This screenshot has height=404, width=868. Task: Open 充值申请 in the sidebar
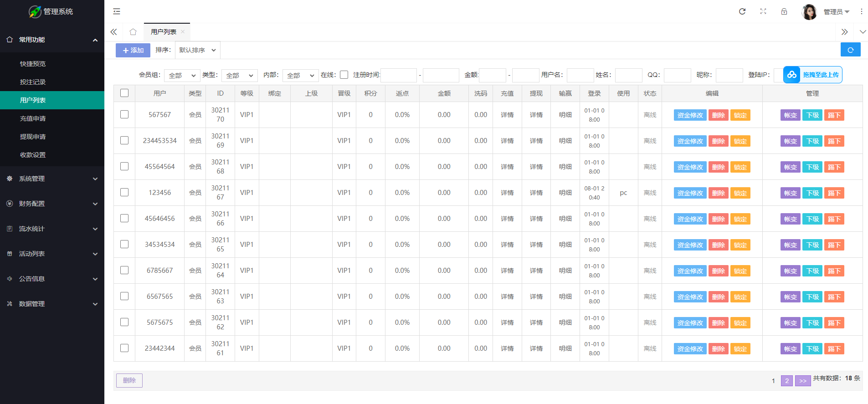coord(33,118)
